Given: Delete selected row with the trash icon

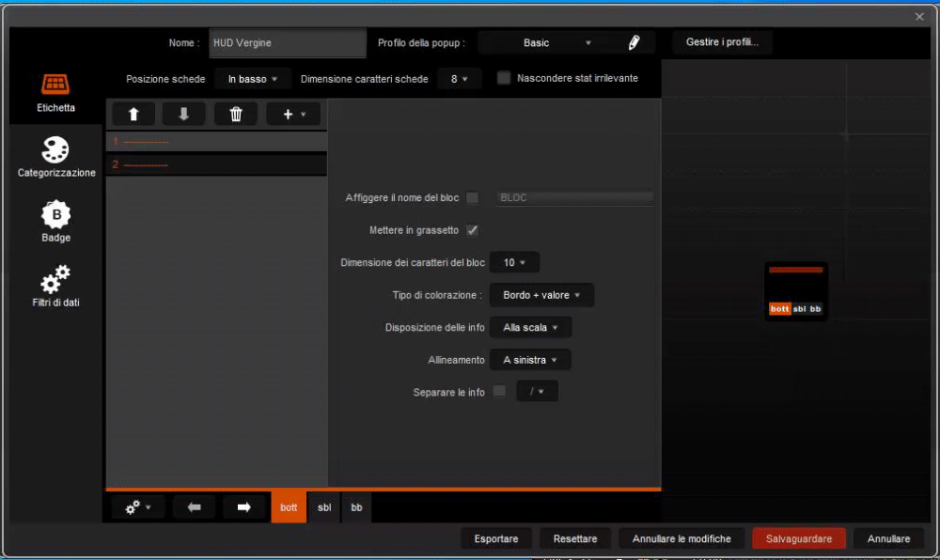Looking at the screenshot, I should (236, 114).
